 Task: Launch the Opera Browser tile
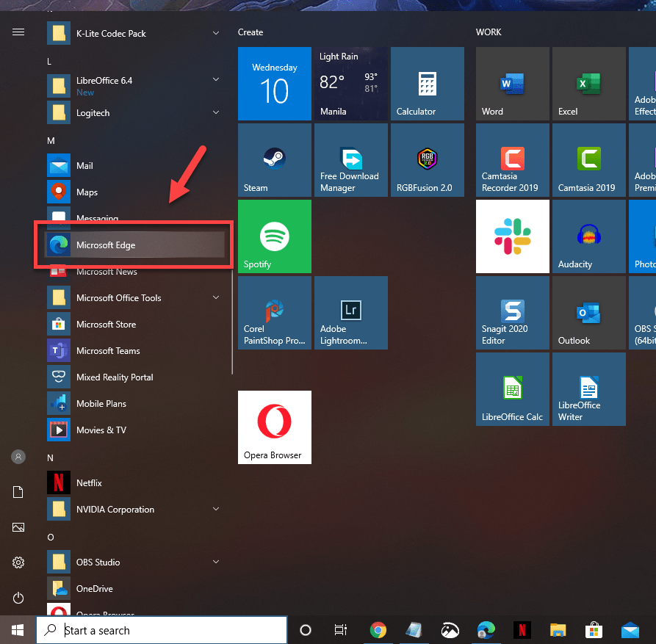275,427
